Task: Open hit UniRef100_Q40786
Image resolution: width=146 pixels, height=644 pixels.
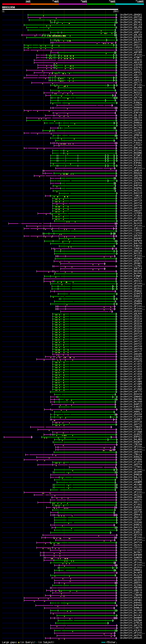Action: pyautogui.click(x=131, y=20)
